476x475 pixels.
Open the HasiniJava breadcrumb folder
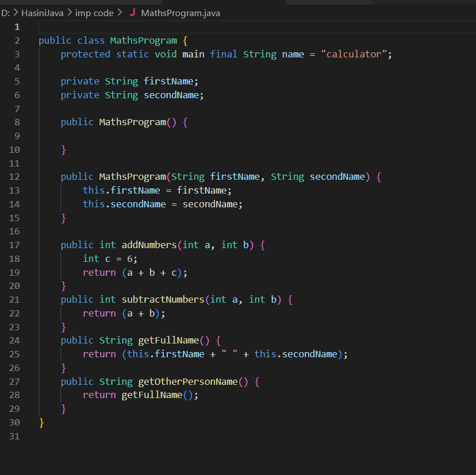[x=42, y=13]
